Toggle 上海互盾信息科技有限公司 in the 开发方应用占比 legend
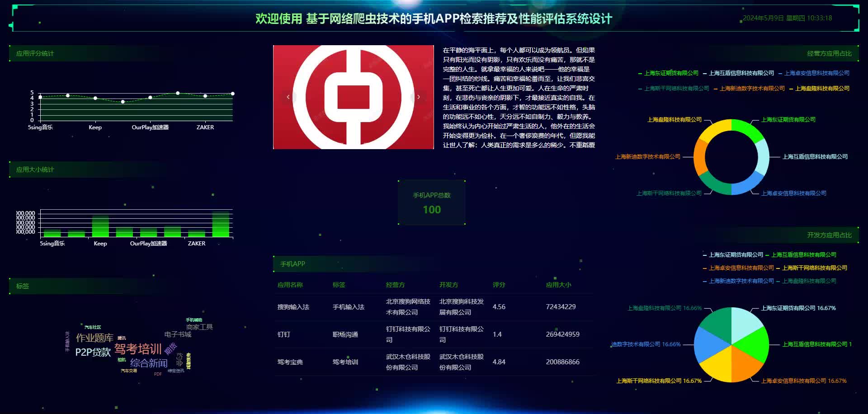 point(801,255)
